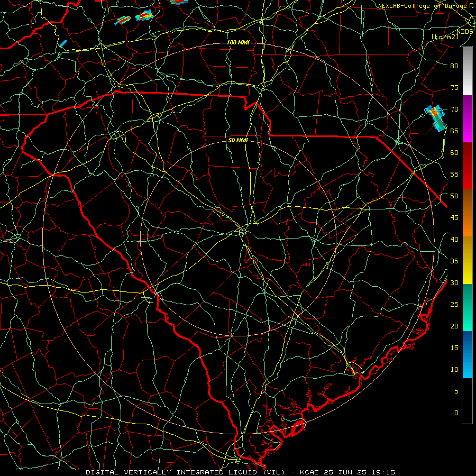Click the 10 value on the color scale
The width and height of the screenshot is (476, 476).
pos(454,370)
